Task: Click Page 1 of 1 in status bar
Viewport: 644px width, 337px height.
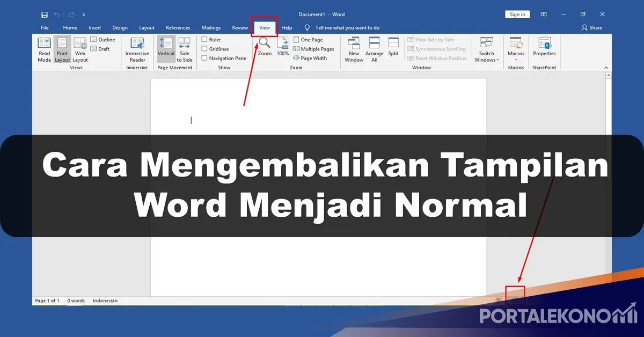Action: pos(47,301)
